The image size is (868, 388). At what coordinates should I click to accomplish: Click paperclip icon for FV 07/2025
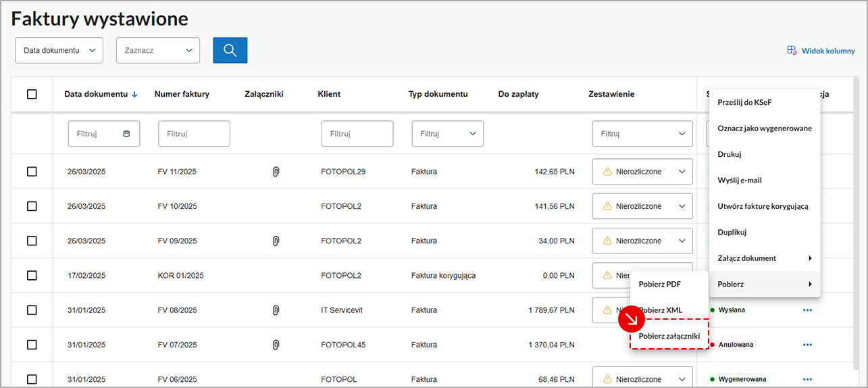(x=276, y=345)
